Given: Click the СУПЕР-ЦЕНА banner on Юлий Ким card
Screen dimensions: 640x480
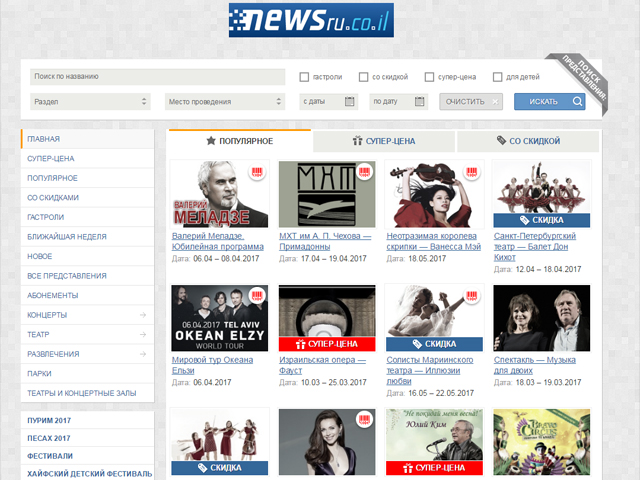Looking at the screenshot, I should tap(434, 468).
